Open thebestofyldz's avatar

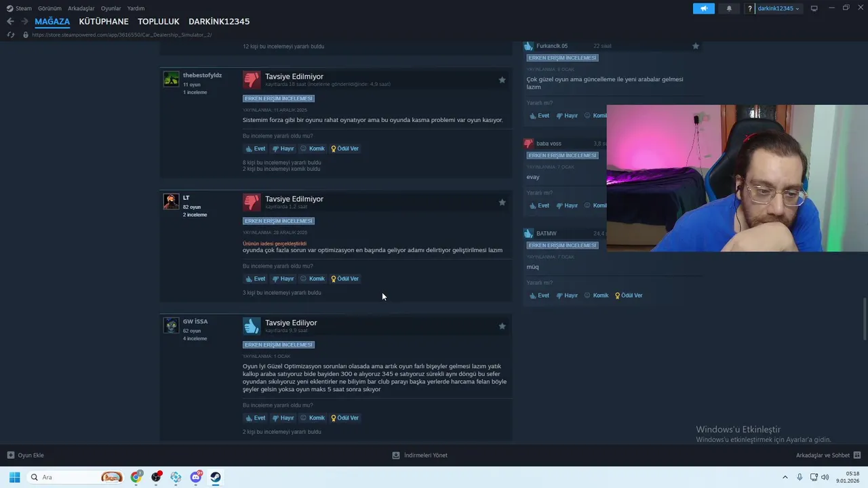coord(171,79)
